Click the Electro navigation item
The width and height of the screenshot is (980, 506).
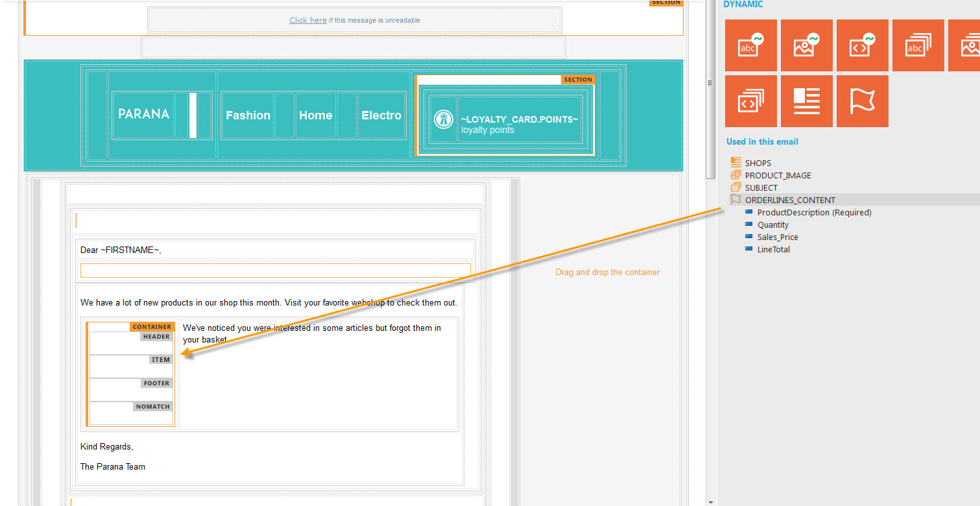(x=381, y=115)
